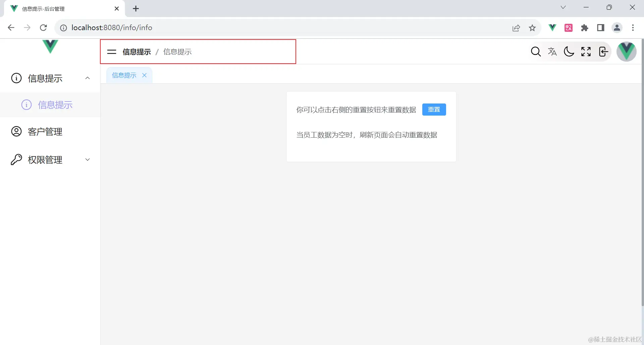Open the Chrome profile icon
The width and height of the screenshot is (644, 345).
[617, 28]
